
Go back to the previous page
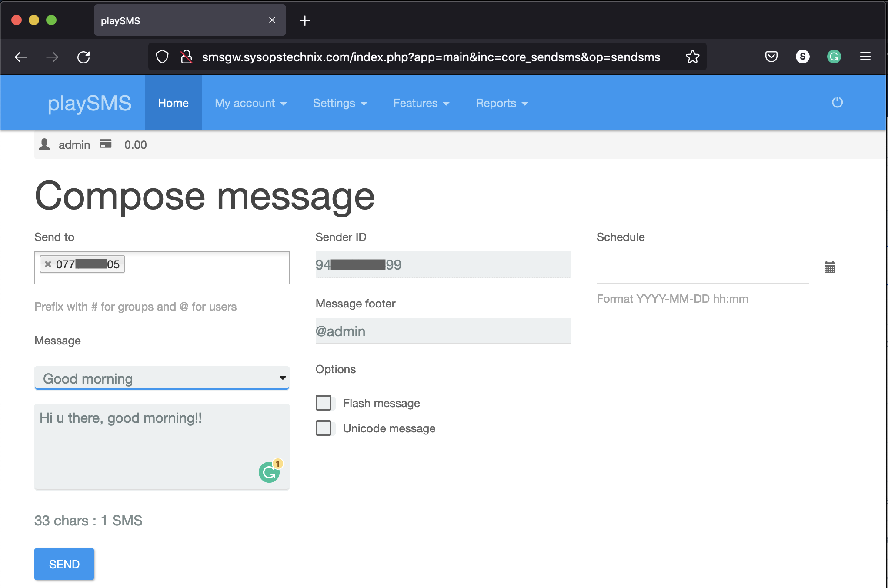[x=21, y=57]
